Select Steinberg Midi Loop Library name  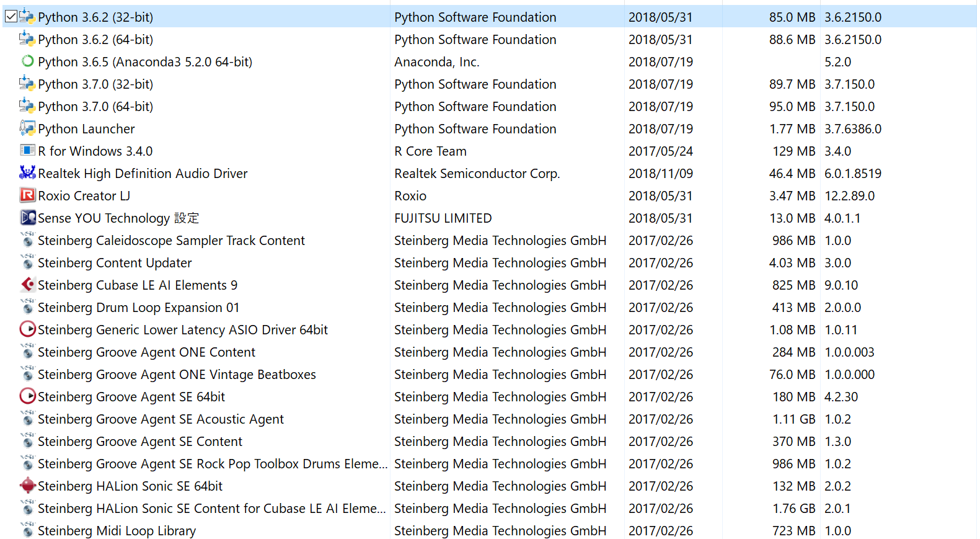pos(117,531)
